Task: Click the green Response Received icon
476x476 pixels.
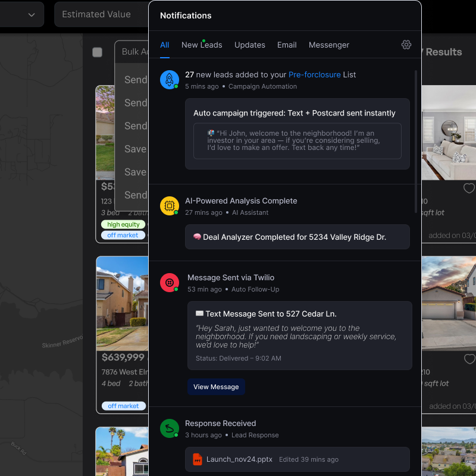Action: pos(170,428)
